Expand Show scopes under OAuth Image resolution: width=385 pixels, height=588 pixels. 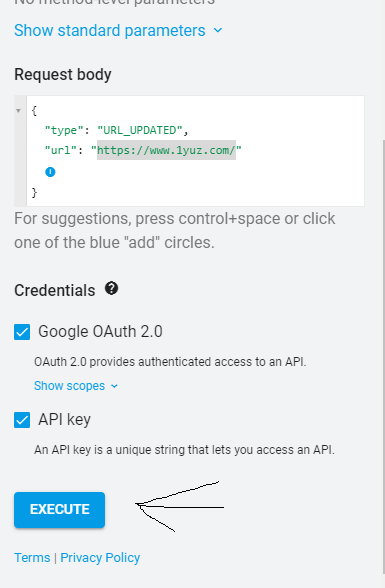[76, 386]
